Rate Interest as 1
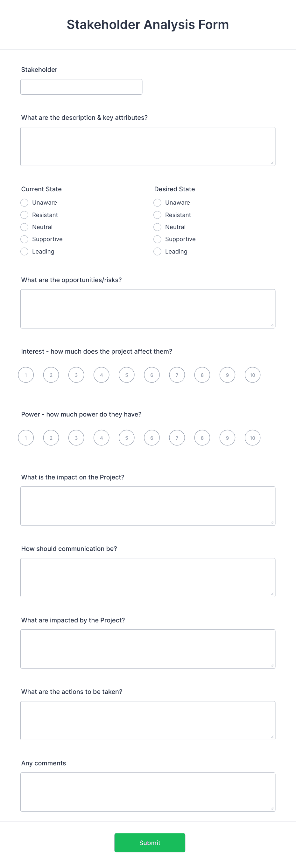The height and width of the screenshot is (868, 296). coord(26,375)
